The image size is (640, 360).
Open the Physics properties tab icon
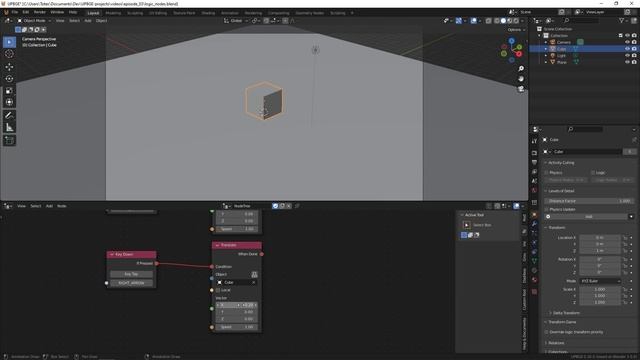pos(534,243)
